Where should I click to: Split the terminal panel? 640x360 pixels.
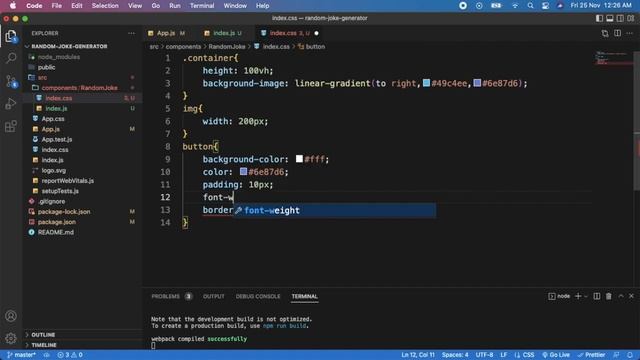[597, 296]
